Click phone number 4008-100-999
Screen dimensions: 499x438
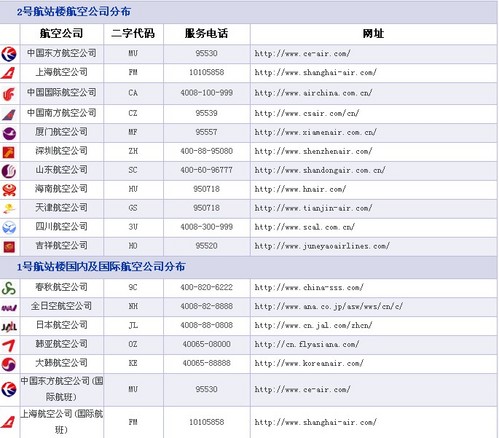point(207,93)
